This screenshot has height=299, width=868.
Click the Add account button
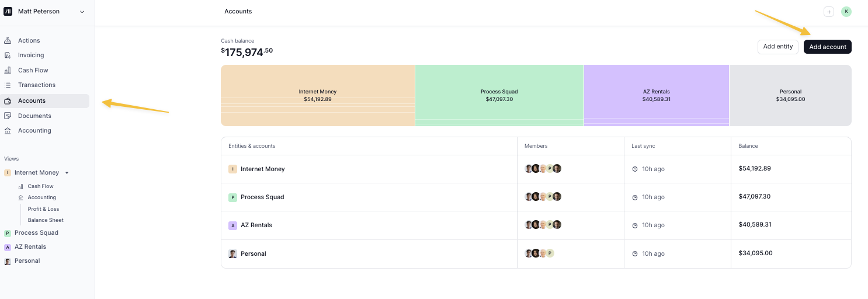tap(827, 47)
